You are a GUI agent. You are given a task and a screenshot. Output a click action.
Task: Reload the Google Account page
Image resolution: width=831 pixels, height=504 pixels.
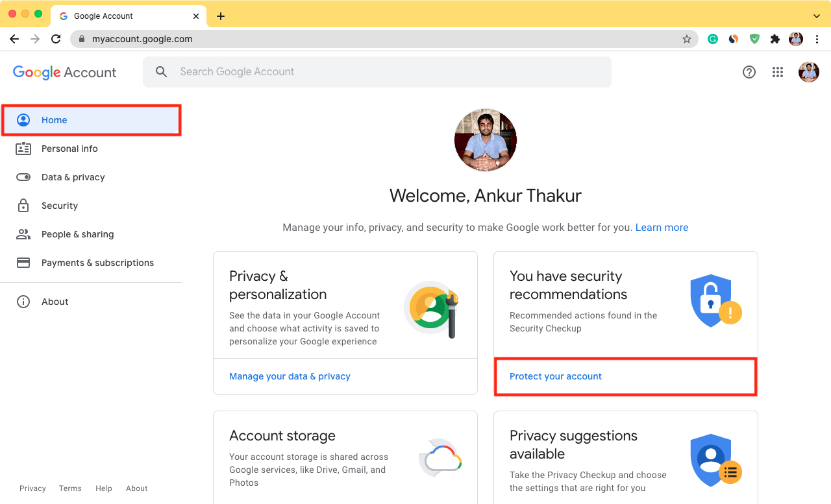pyautogui.click(x=56, y=39)
